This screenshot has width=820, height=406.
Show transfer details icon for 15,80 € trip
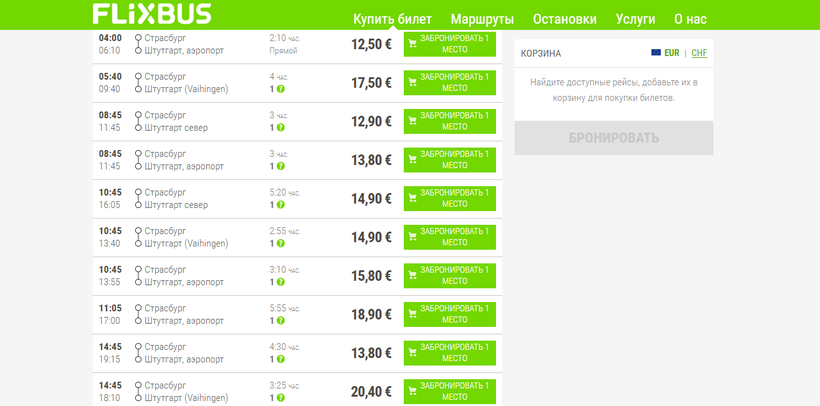[281, 282]
